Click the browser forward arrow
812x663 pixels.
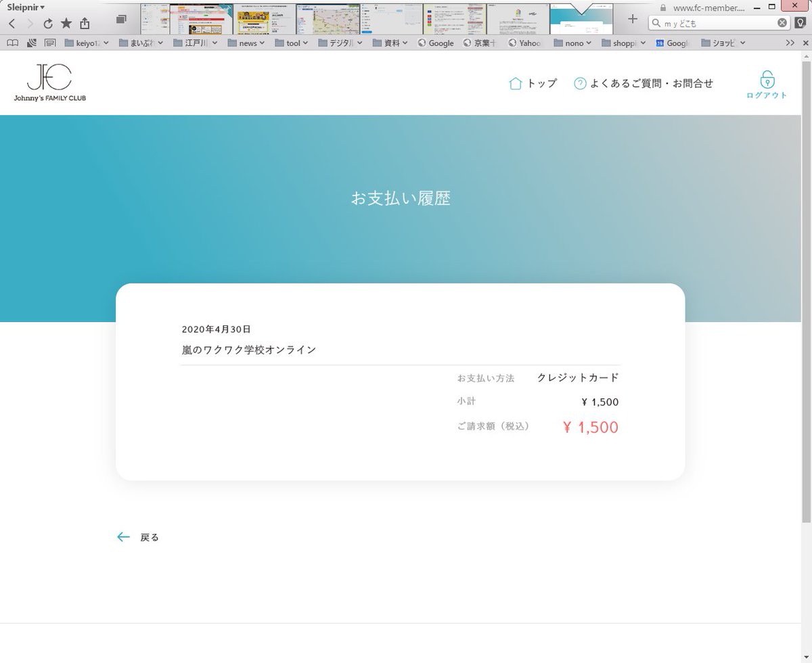point(30,23)
